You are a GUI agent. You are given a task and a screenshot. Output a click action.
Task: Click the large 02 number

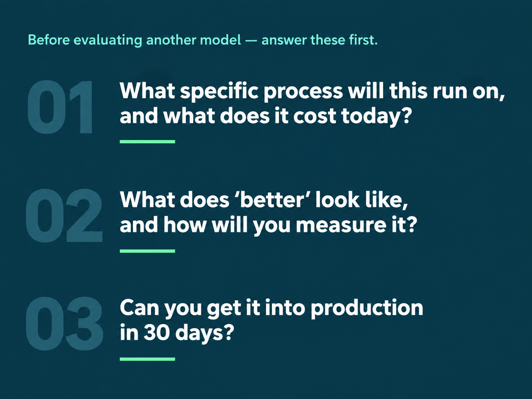click(x=64, y=216)
